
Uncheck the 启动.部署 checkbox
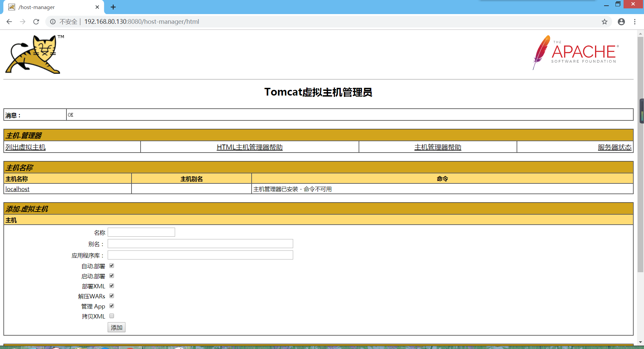click(112, 276)
